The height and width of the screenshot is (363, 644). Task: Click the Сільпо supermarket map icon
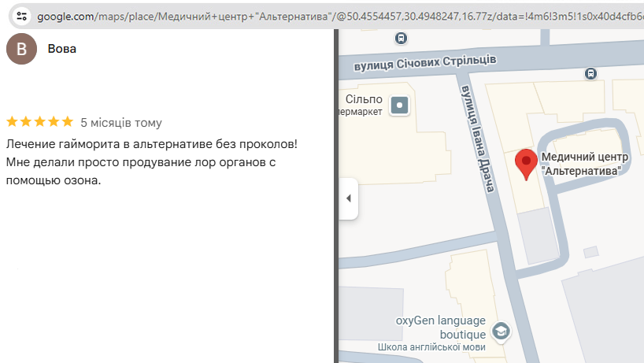click(401, 105)
